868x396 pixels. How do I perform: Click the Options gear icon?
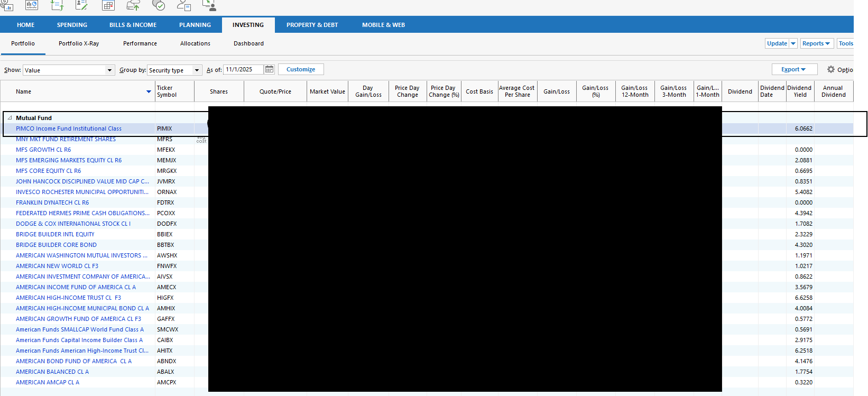click(830, 69)
